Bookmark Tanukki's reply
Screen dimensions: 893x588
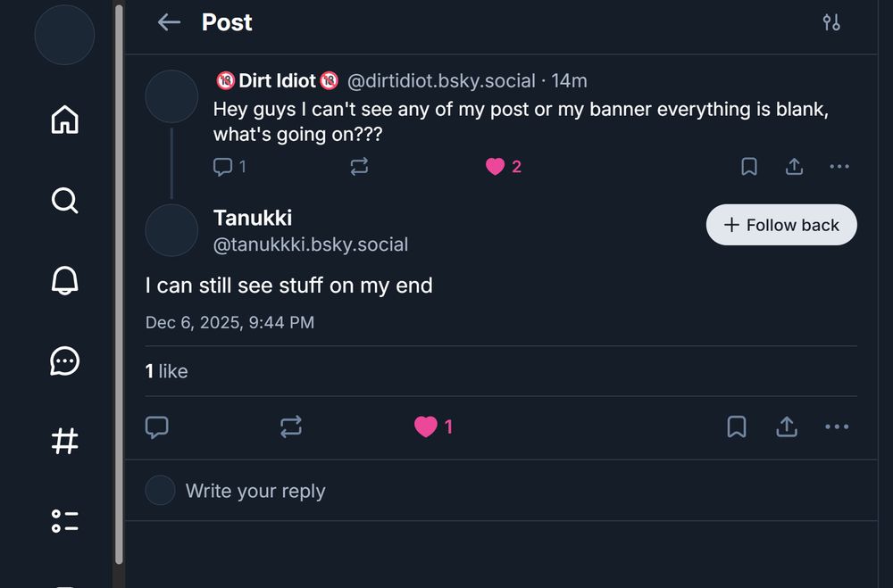coord(737,427)
